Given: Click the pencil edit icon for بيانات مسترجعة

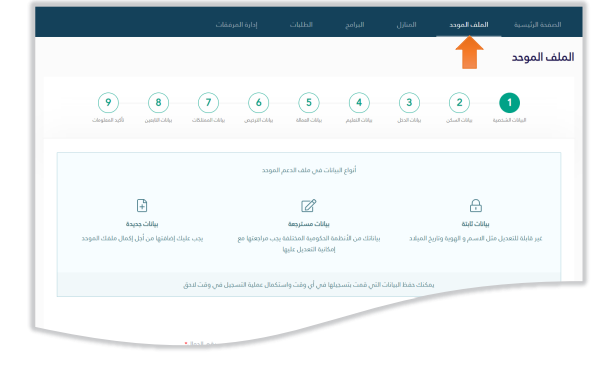Looking at the screenshot, I should click(x=309, y=205).
